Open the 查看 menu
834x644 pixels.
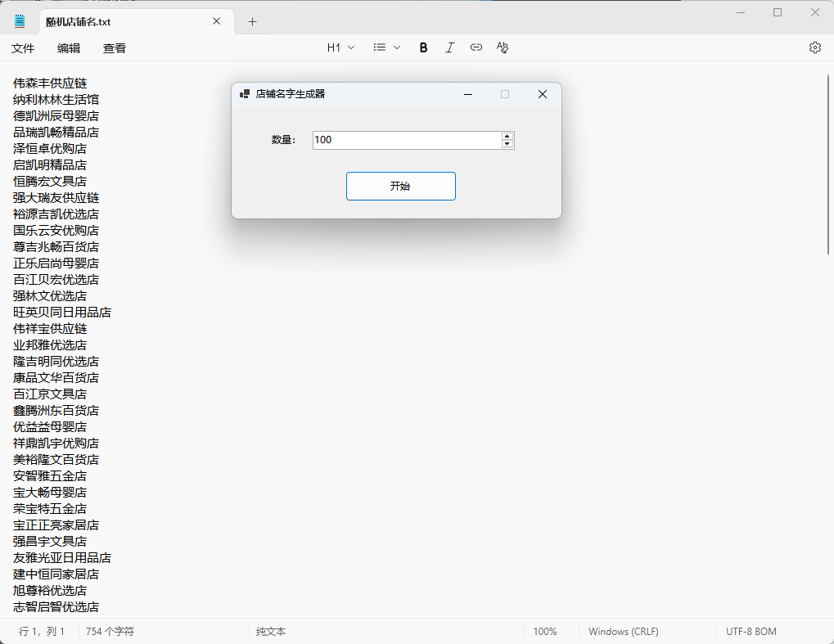115,48
